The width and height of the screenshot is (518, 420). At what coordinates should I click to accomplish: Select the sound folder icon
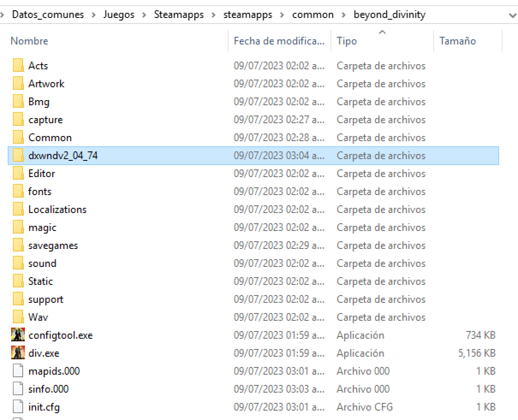tap(18, 263)
